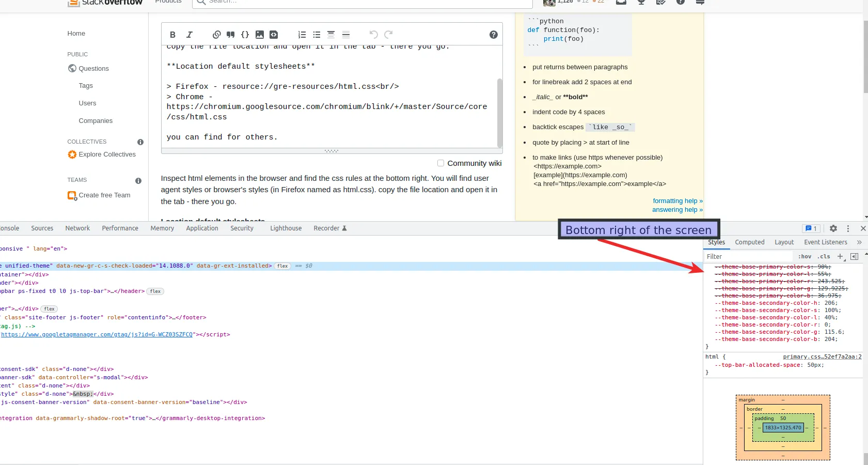The height and width of the screenshot is (465, 868).
Task: Insert a code sample using the braces icon
Action: [x=245, y=35]
